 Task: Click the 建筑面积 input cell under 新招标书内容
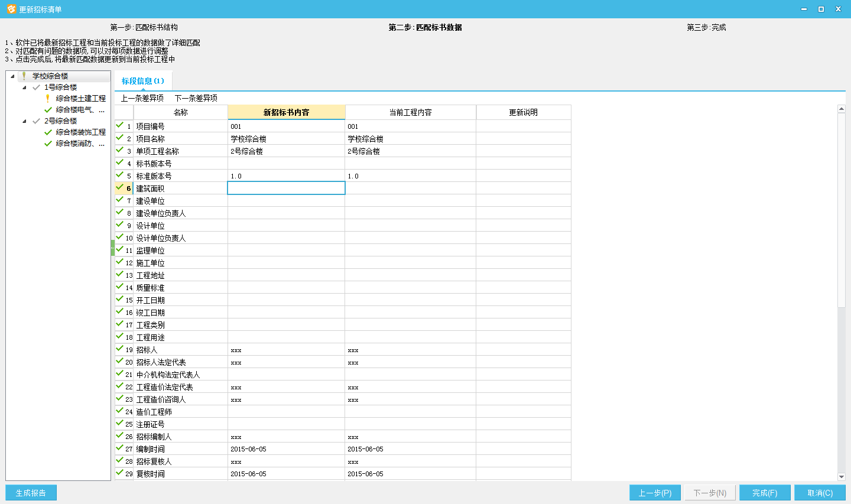click(x=286, y=188)
